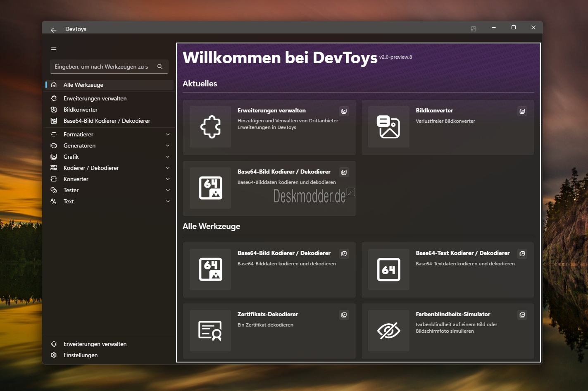Click the Einstellungen gear icon
Viewport: 588px width, 391px height.
[x=54, y=355]
